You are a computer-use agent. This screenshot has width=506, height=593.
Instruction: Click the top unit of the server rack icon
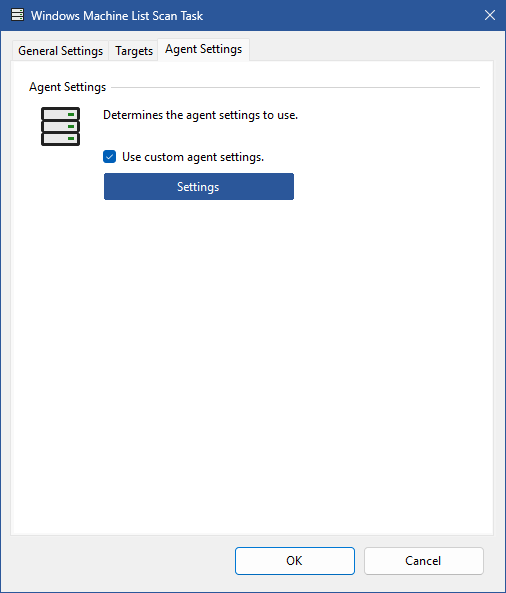click(x=61, y=114)
